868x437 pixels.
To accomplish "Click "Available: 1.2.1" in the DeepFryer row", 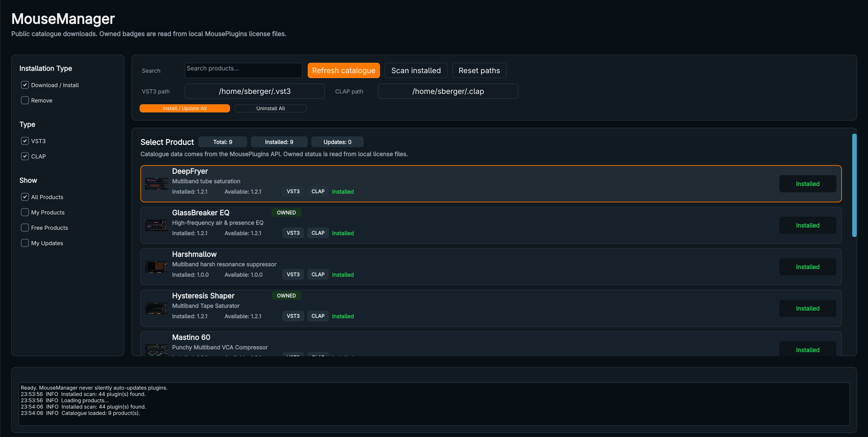I will click(x=243, y=192).
